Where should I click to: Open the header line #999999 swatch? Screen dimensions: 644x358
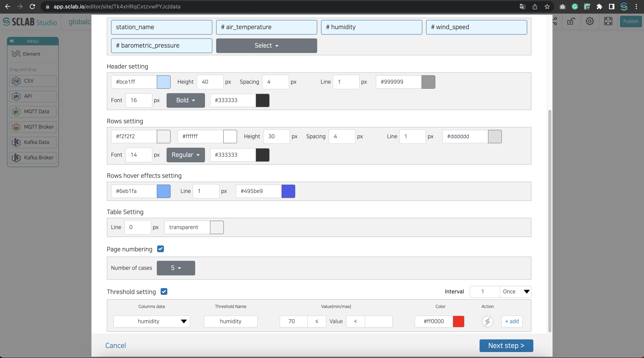click(x=428, y=82)
